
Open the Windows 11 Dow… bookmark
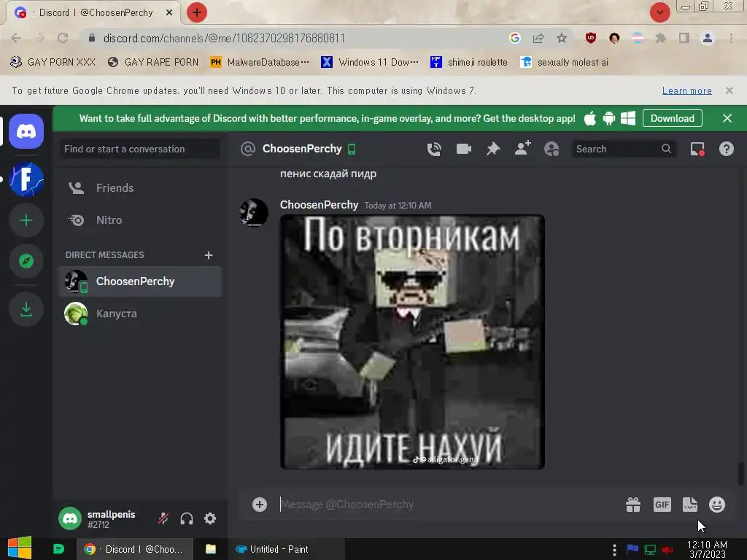[370, 62]
